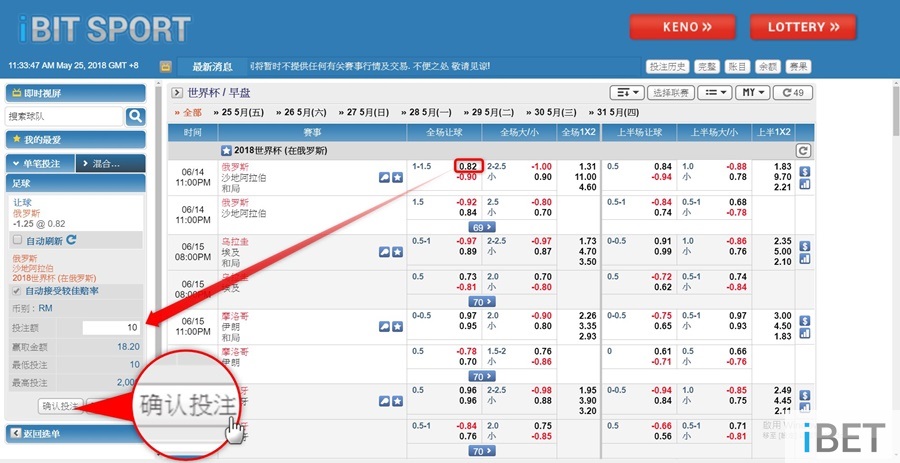Viewport: 900px width, 463px height.
Task: Select the 30 5月(三) date tab
Action: [551, 112]
